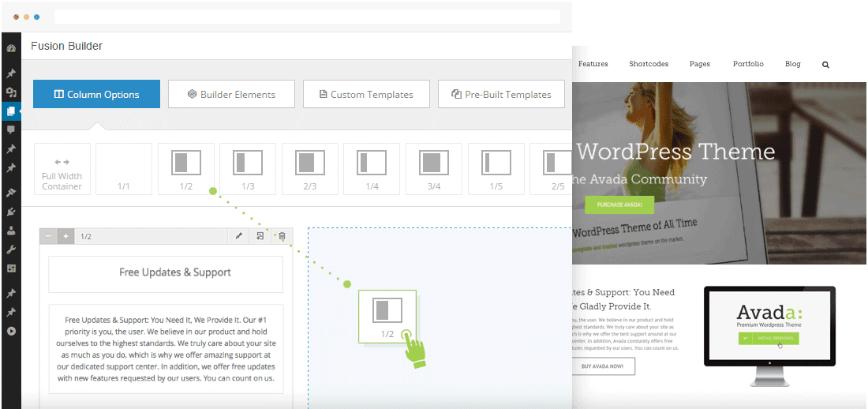Open the Custom Templates tab
The image size is (868, 409).
pos(366,94)
